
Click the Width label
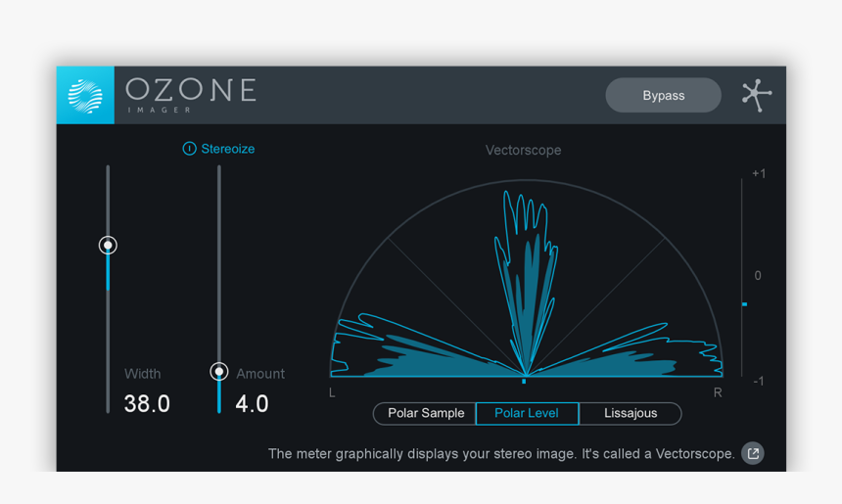pos(142,374)
